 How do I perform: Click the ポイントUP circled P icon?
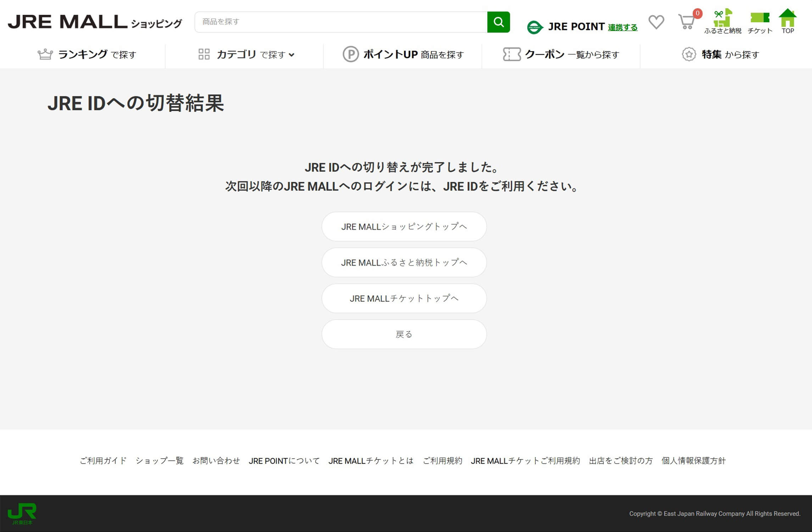tap(351, 54)
